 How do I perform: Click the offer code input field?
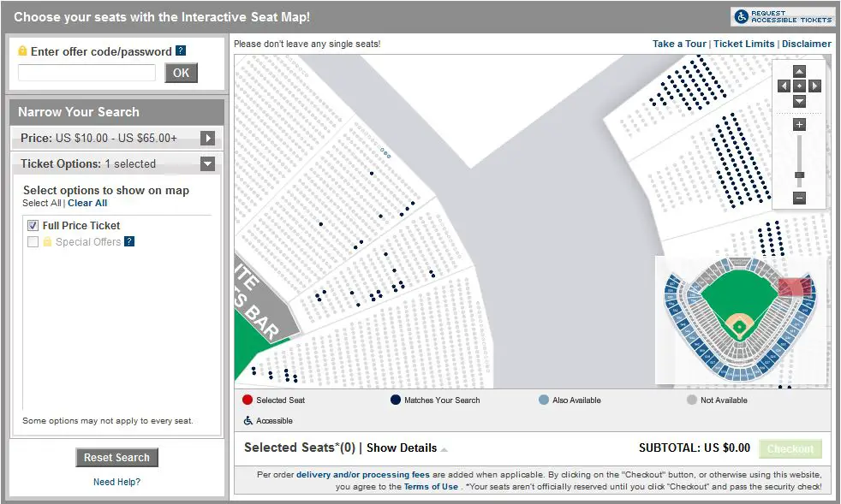(86, 73)
